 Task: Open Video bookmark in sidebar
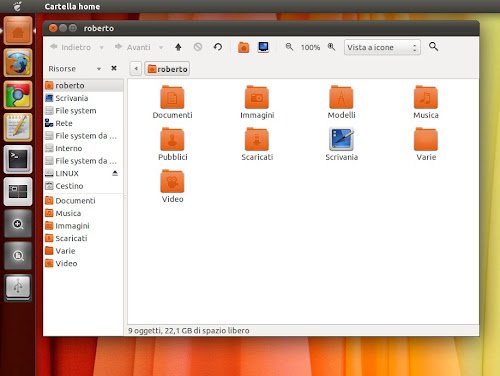coord(83,263)
